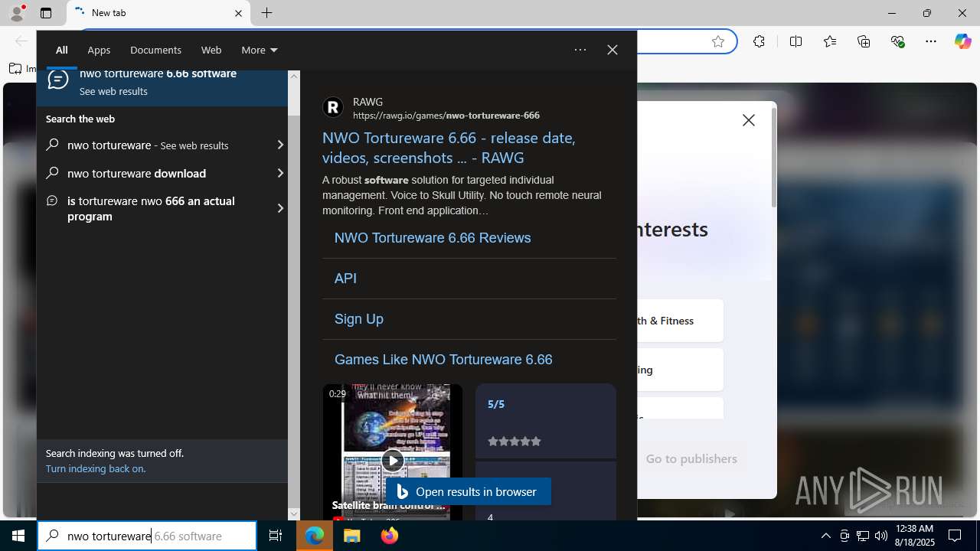Expand the More filters dropdown
Screen dimensions: 980x551
click(260, 50)
